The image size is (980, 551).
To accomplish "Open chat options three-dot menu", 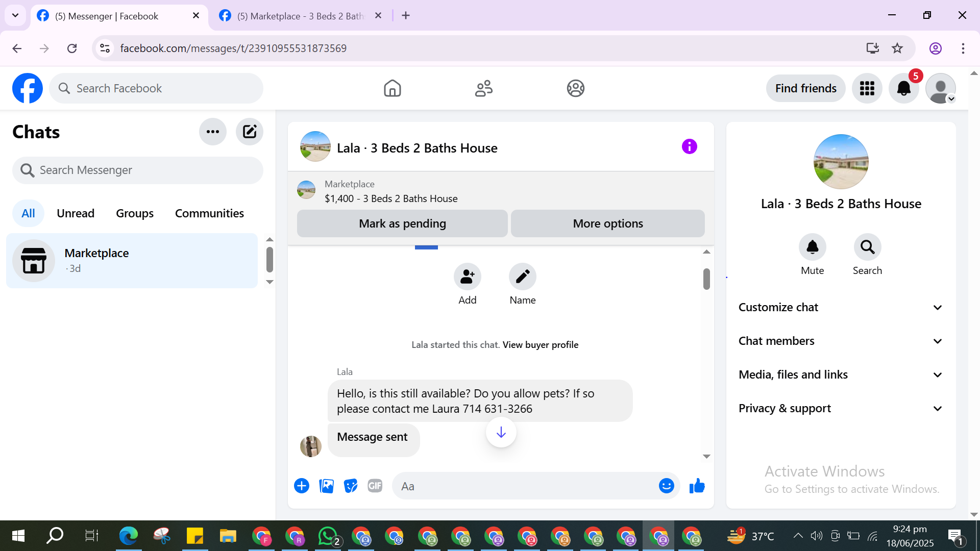I will pyautogui.click(x=213, y=132).
